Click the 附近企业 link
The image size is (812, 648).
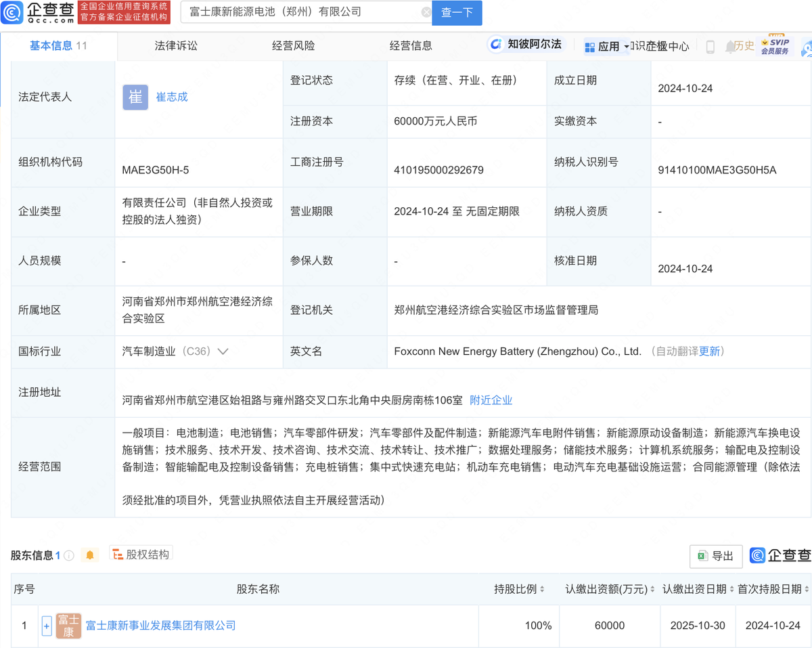point(491,400)
